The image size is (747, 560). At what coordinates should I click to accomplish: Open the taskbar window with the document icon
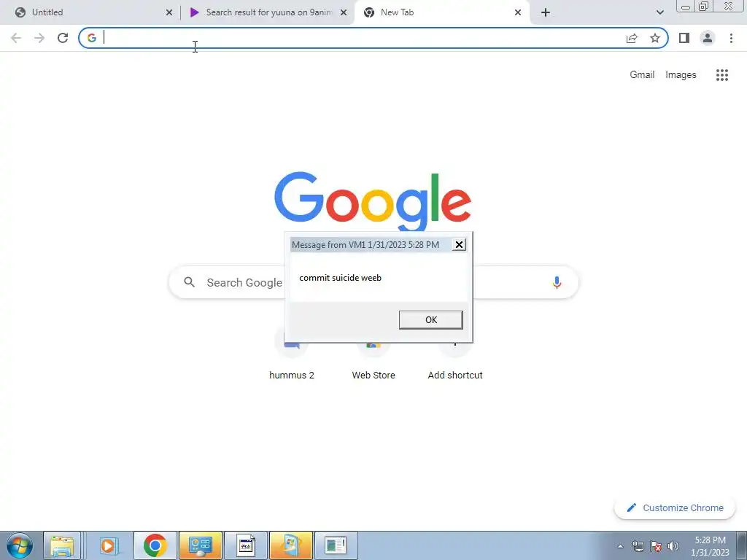(246, 545)
